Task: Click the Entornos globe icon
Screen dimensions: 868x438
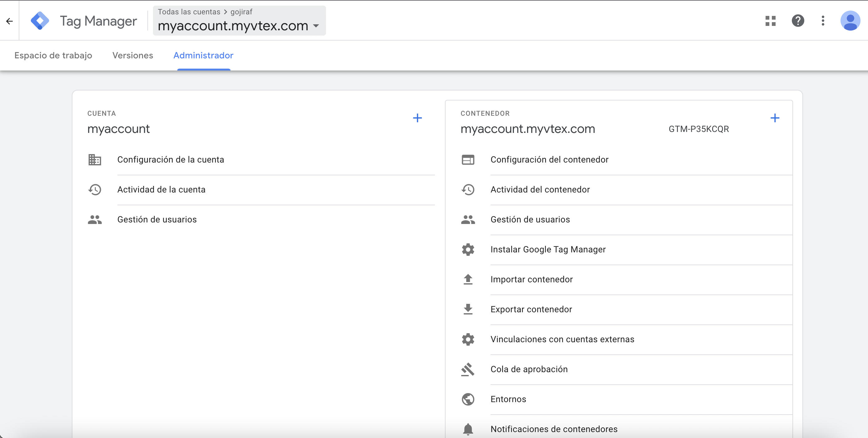Action: (x=468, y=399)
